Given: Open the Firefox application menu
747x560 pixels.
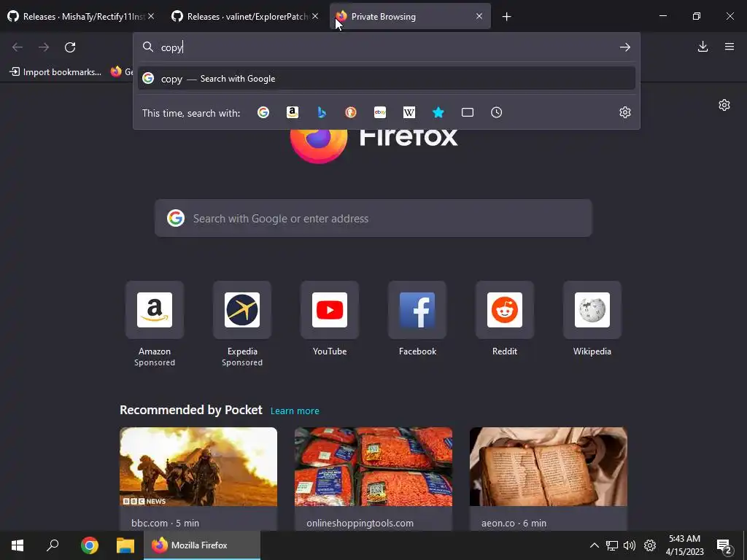Looking at the screenshot, I should pyautogui.click(x=729, y=47).
